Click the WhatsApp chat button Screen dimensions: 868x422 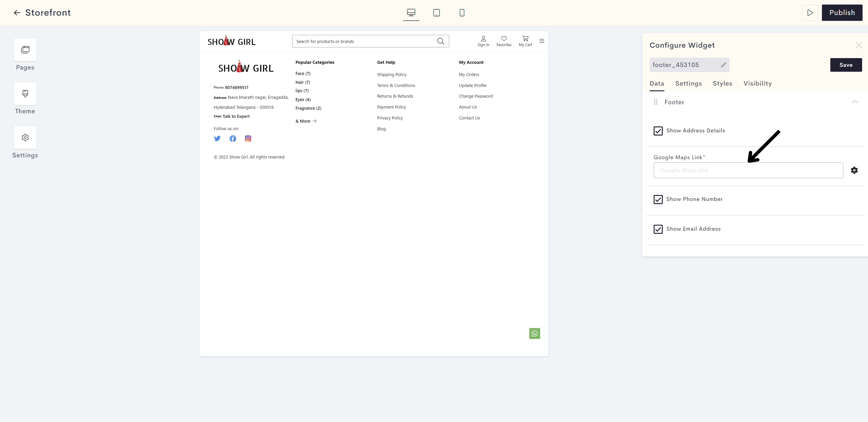534,333
